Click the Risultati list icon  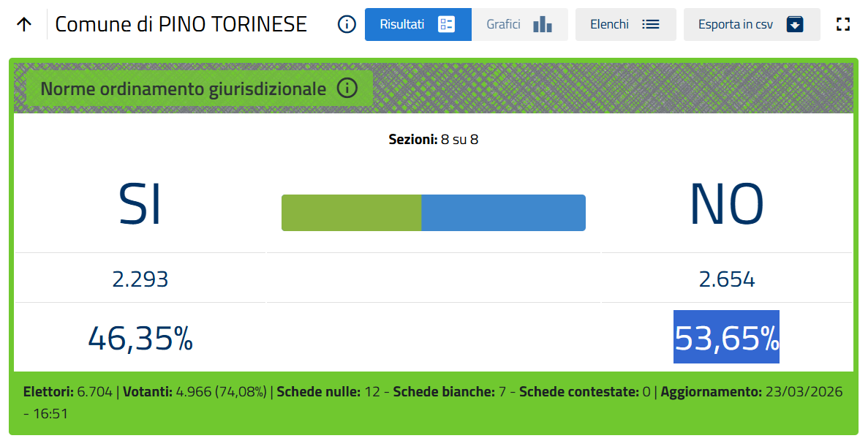(x=446, y=24)
